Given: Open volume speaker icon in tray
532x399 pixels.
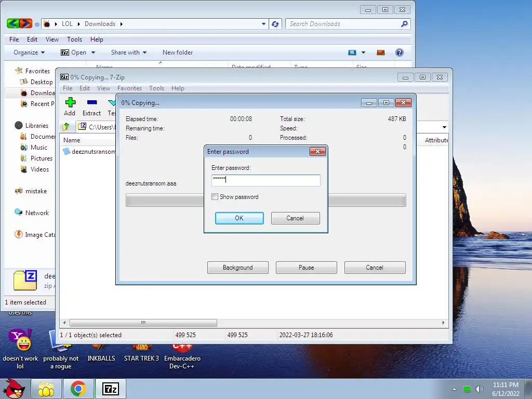Looking at the screenshot, I should click(x=479, y=389).
